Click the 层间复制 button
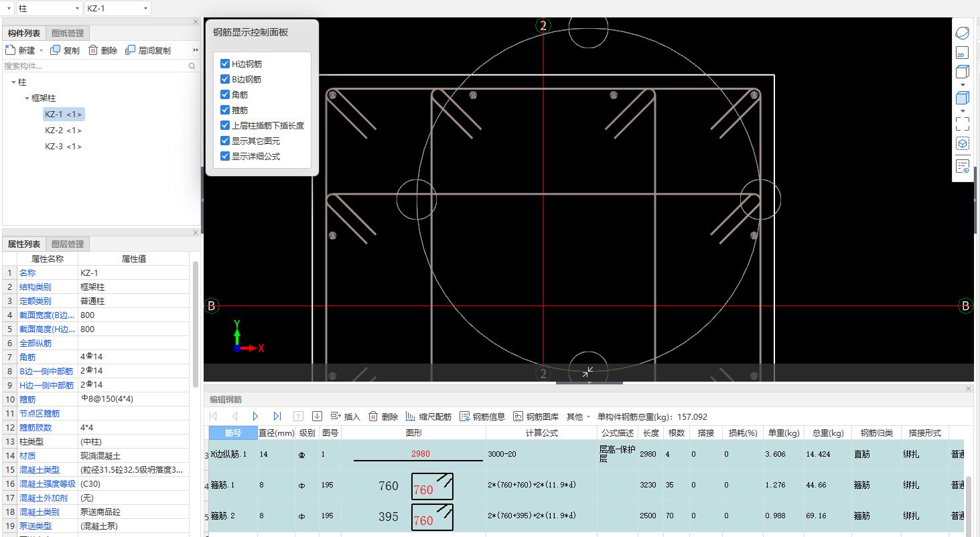 148,50
